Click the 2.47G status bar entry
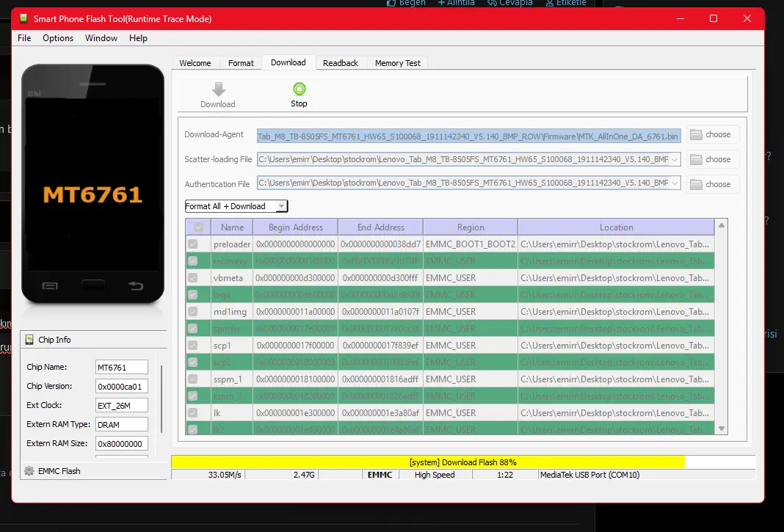 [x=304, y=475]
